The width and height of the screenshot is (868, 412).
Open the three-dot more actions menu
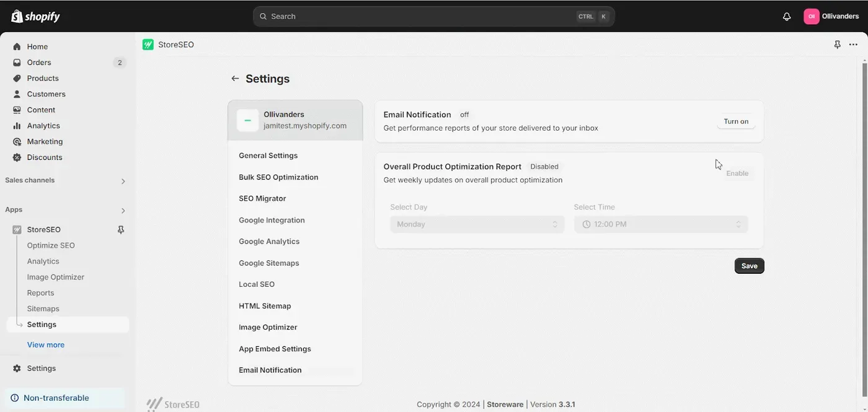853,45
